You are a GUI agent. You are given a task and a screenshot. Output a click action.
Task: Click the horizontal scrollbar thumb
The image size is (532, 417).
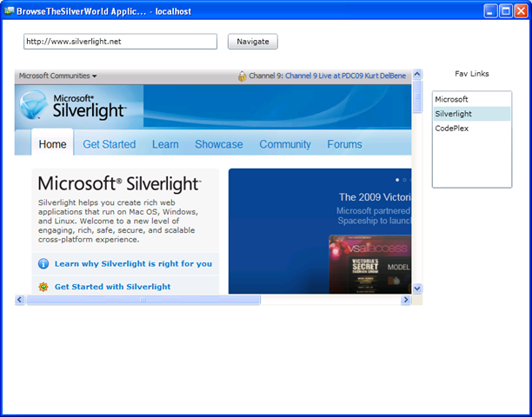tap(143, 300)
